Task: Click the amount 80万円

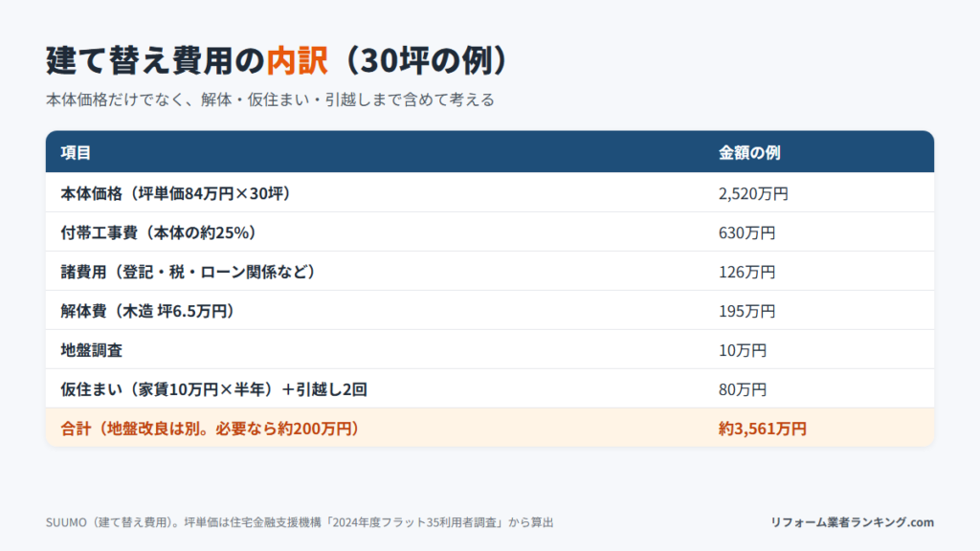Action: click(x=743, y=390)
